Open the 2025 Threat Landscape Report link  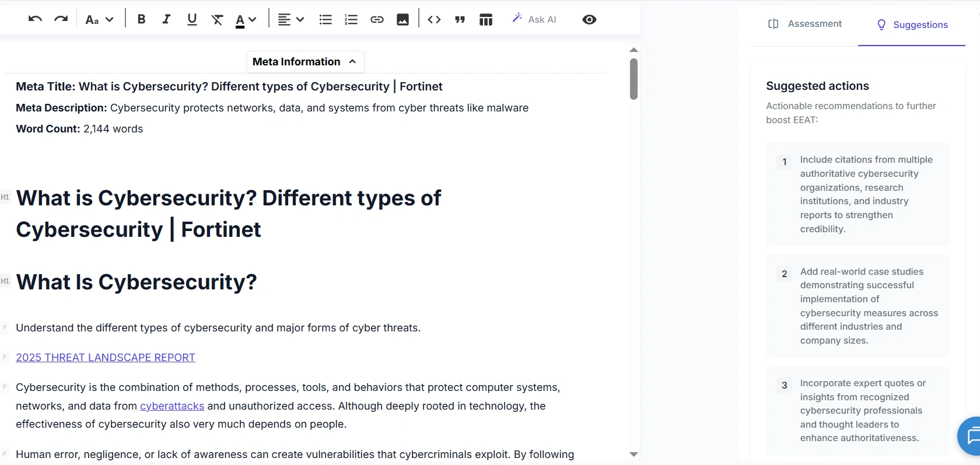106,358
